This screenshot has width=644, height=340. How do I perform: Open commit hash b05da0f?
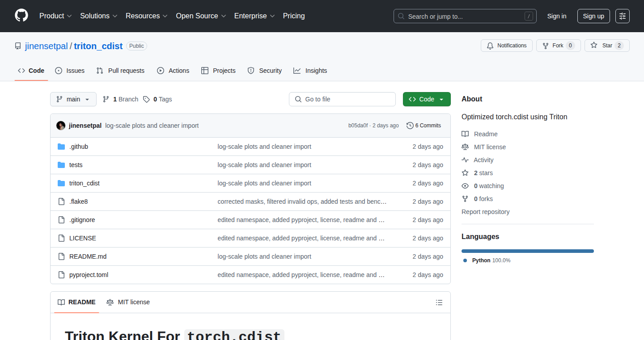(358, 126)
